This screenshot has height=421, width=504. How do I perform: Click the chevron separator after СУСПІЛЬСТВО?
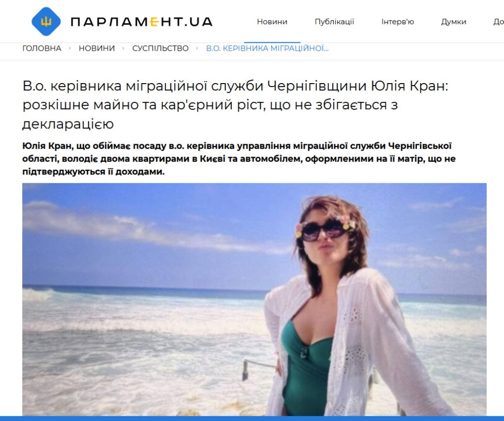pyautogui.click(x=197, y=48)
